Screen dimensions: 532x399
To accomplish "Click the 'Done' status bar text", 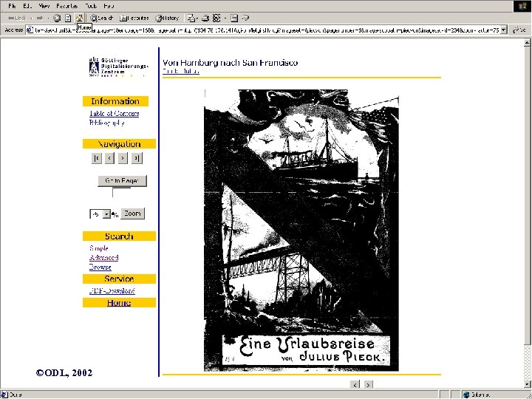I will (x=16, y=395).
